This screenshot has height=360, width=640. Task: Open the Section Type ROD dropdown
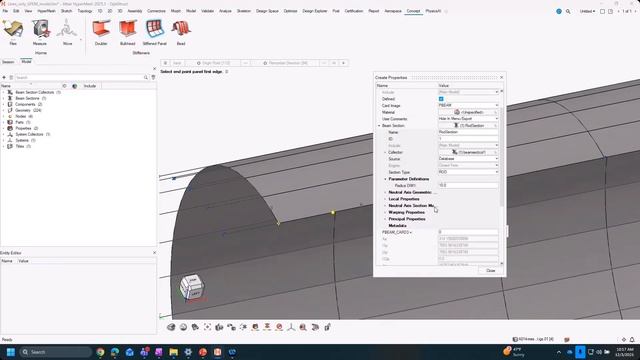(468, 172)
